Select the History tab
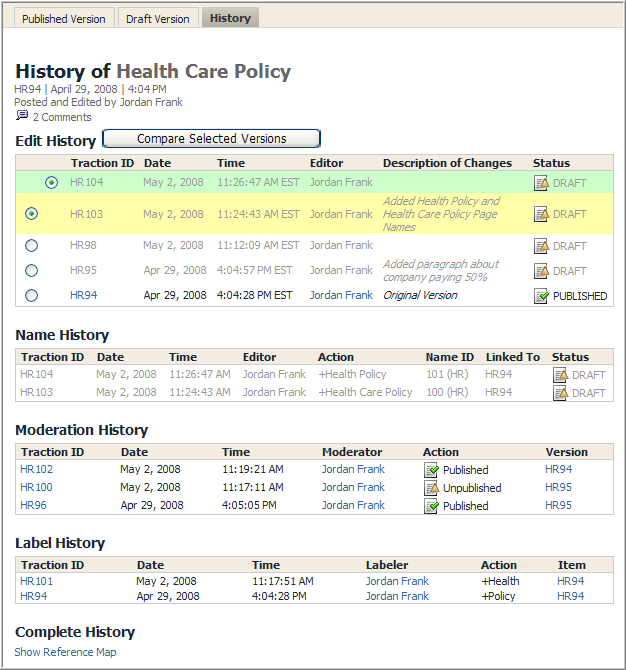626x670 pixels. click(x=230, y=18)
